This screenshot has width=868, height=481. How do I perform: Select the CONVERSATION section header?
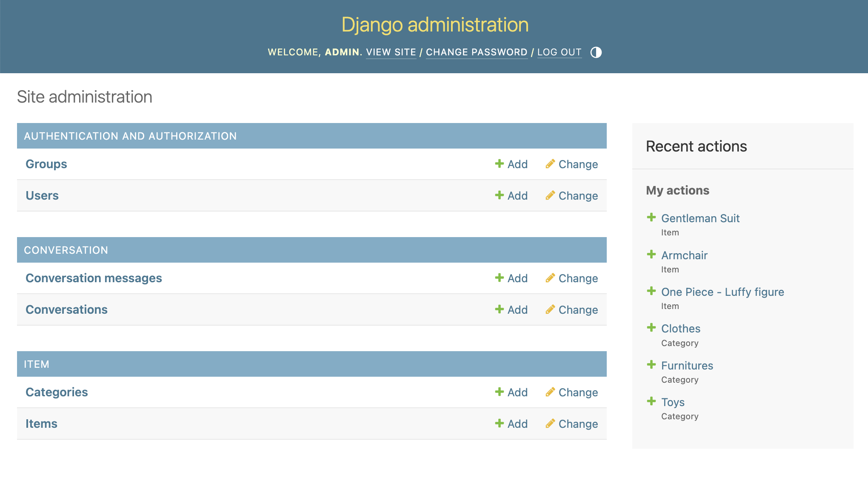pos(66,250)
